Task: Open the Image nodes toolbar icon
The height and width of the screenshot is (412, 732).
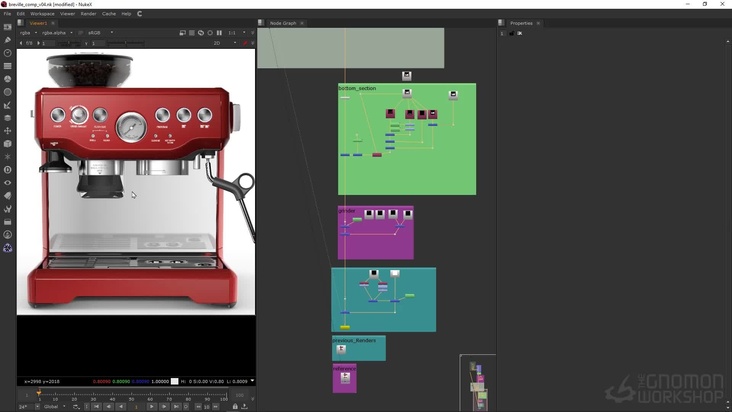Action: pyautogui.click(x=8, y=28)
